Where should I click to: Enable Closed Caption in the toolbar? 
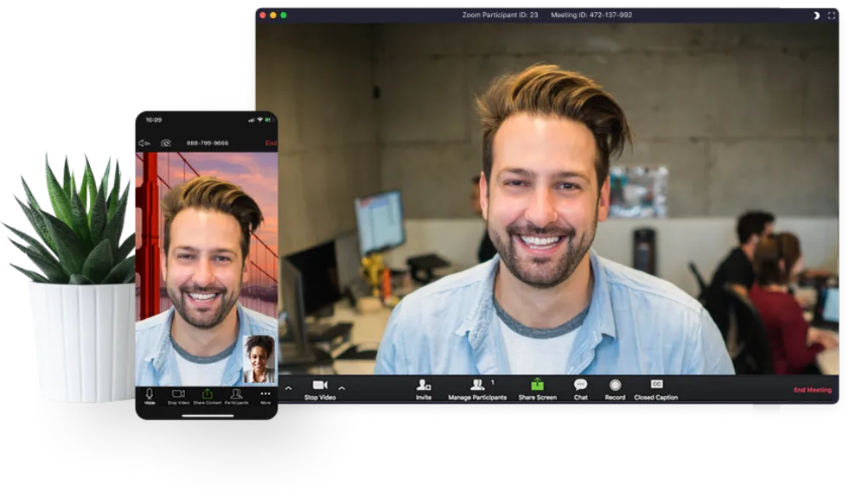pos(656,386)
